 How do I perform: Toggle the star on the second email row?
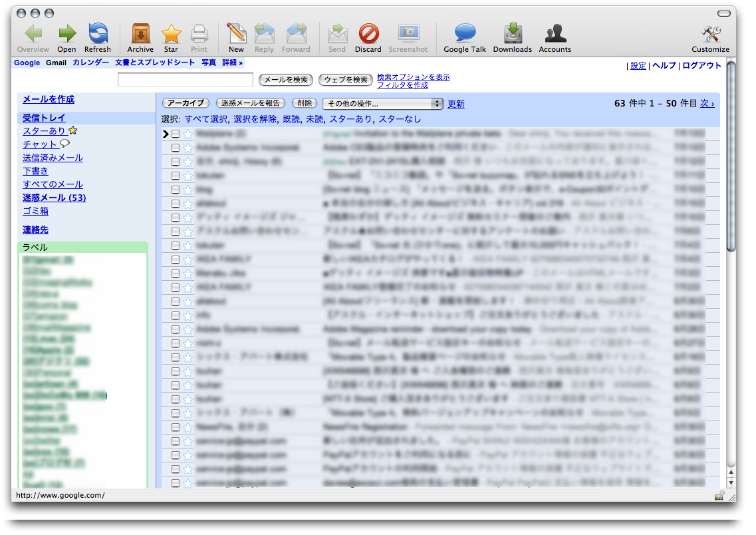coord(188,148)
